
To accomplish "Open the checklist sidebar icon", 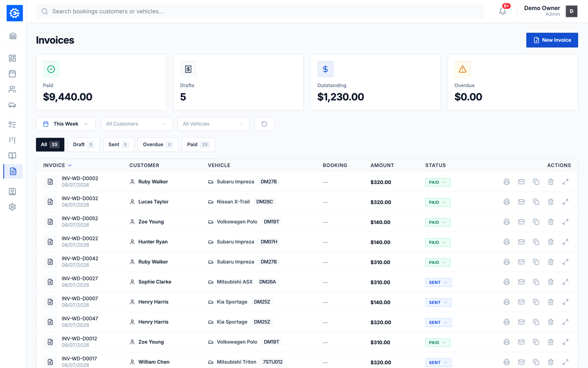I will click(12, 125).
